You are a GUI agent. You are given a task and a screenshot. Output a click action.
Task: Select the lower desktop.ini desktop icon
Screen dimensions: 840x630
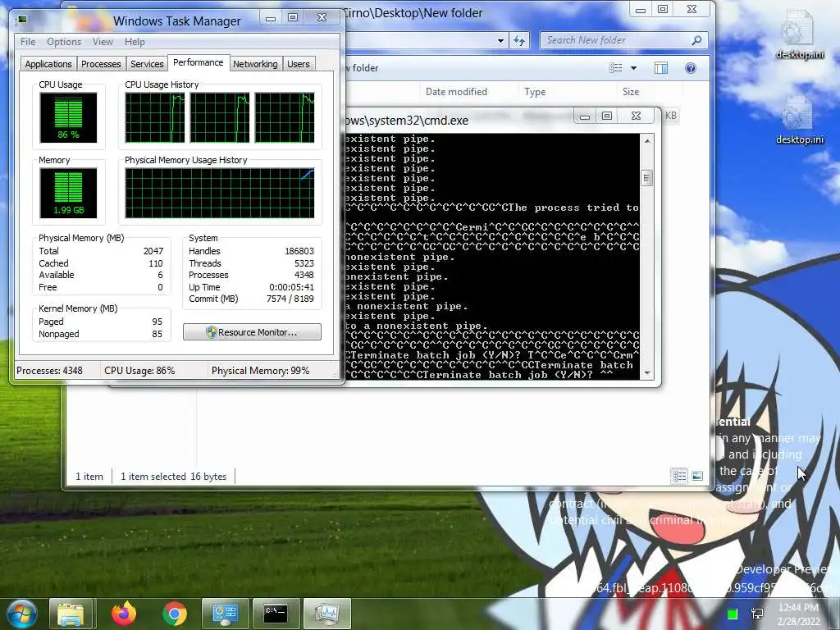tap(799, 121)
